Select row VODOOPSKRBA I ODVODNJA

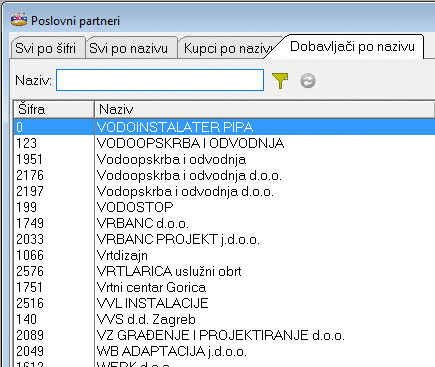click(x=224, y=143)
